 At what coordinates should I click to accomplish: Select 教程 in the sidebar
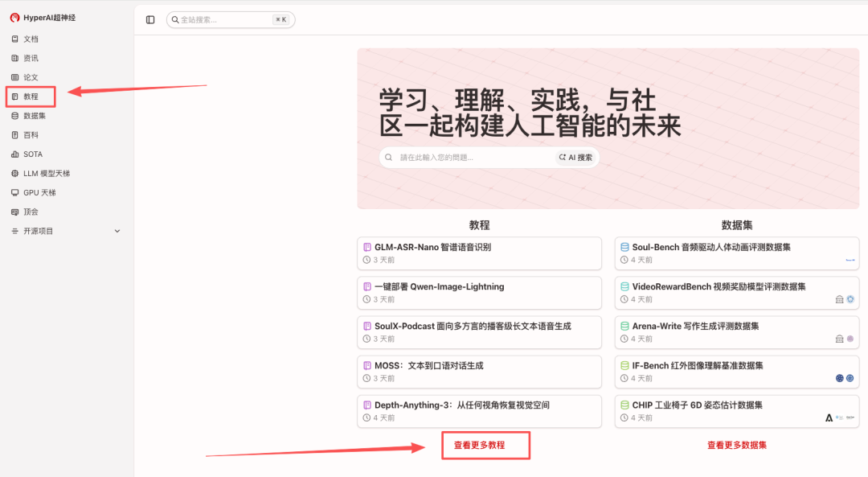(x=31, y=97)
